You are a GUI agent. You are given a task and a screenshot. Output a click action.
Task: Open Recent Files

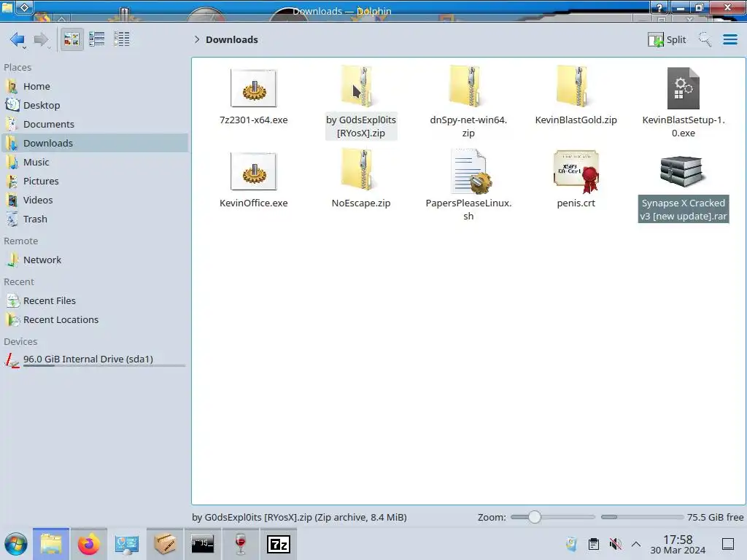(x=95, y=301)
